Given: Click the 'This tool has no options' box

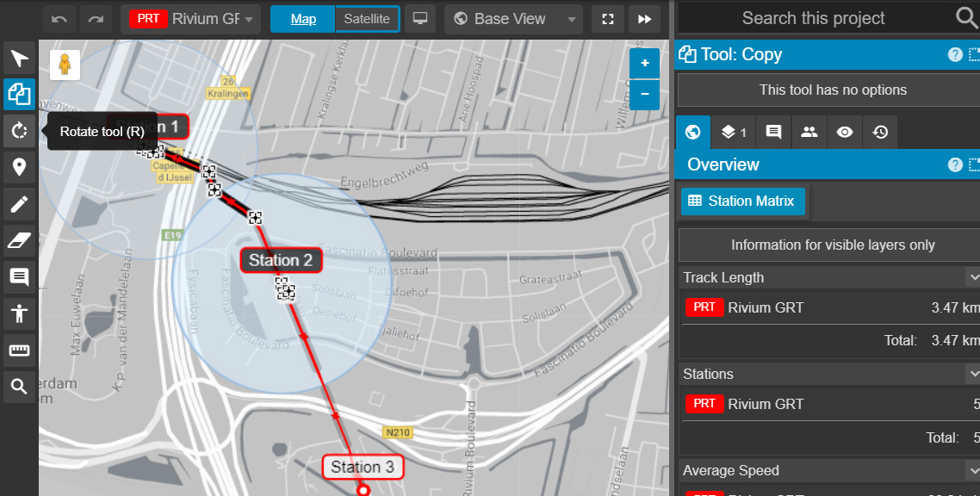Looking at the screenshot, I should click(x=829, y=90).
